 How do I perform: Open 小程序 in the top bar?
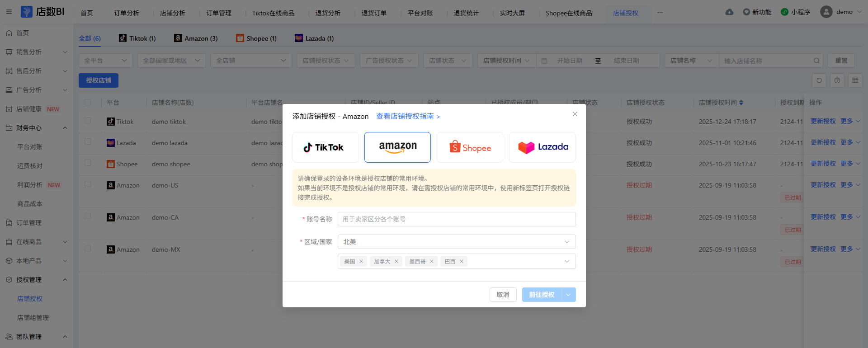pyautogui.click(x=796, y=12)
